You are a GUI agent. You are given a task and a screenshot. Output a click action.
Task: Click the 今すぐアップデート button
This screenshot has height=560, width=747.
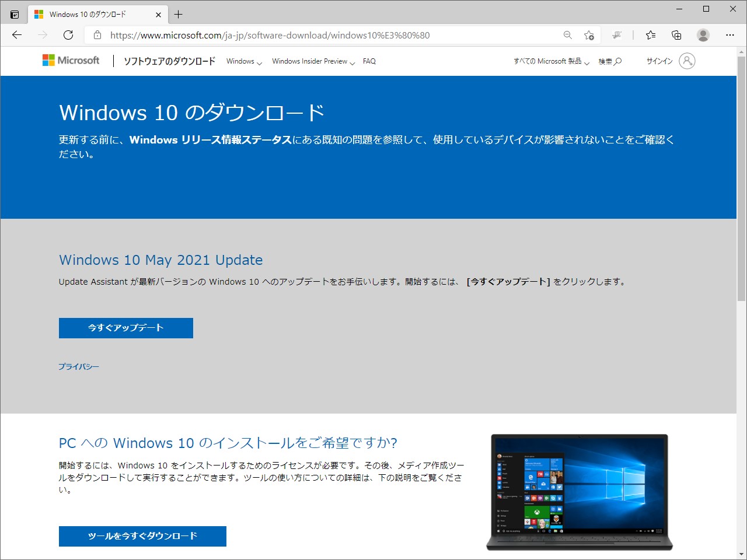[x=125, y=328]
